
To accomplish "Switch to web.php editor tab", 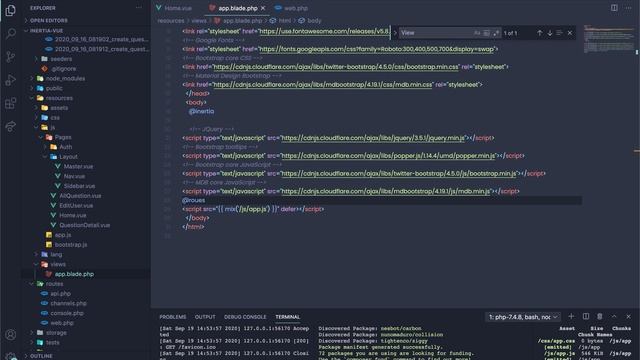I will click(x=292, y=8).
